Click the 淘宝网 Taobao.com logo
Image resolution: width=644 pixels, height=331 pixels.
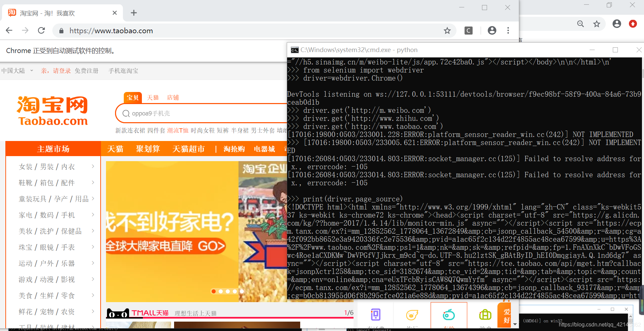click(x=53, y=111)
